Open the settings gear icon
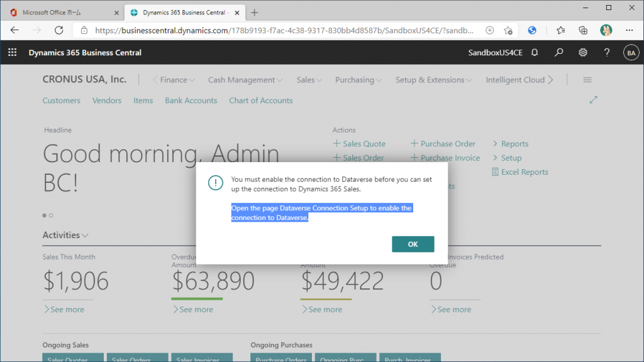The width and height of the screenshot is (644, 362). coord(583,53)
